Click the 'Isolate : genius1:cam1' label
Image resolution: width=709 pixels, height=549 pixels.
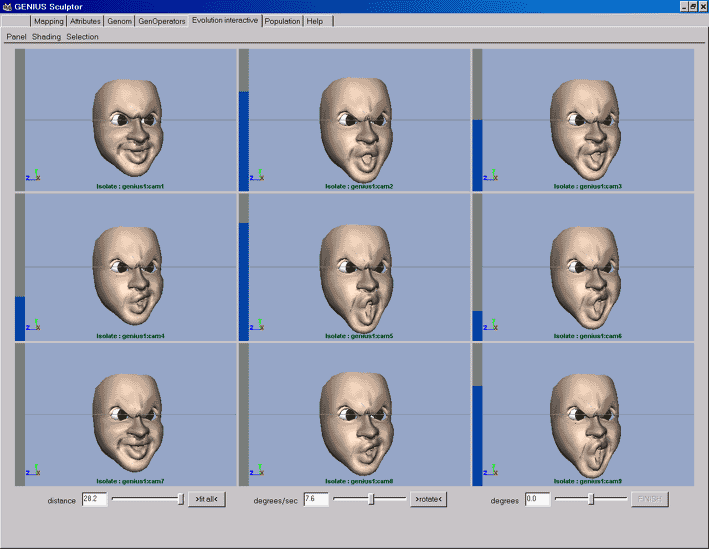point(130,186)
